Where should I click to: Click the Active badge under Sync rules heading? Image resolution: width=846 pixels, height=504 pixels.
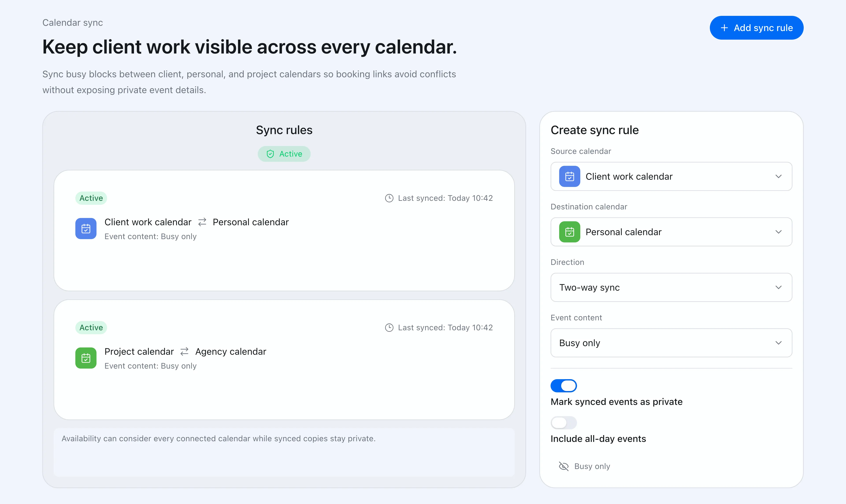click(284, 154)
